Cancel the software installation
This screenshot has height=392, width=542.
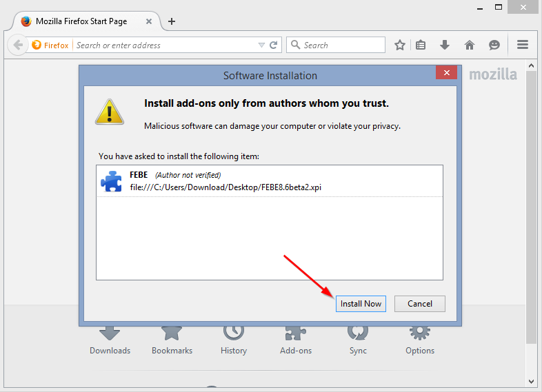click(x=420, y=304)
